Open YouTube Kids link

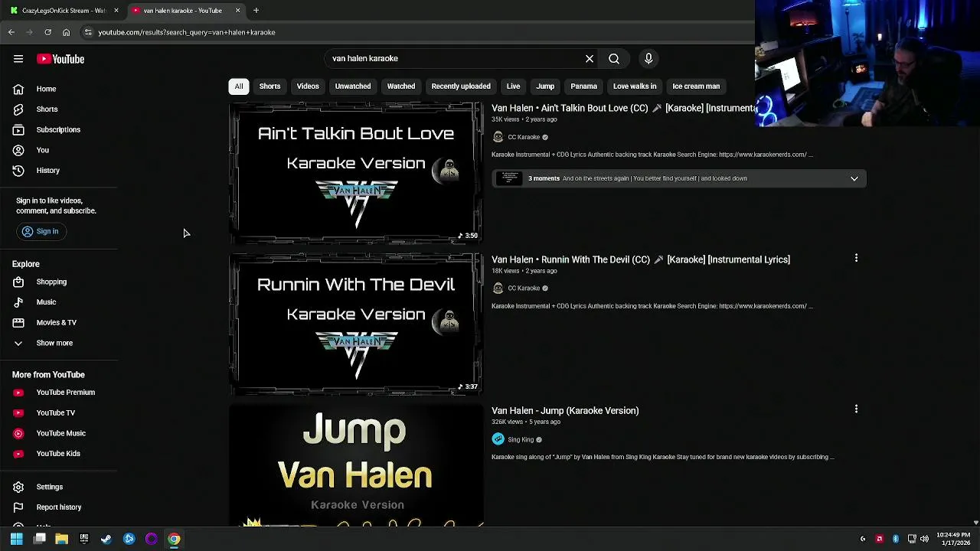[x=59, y=454]
